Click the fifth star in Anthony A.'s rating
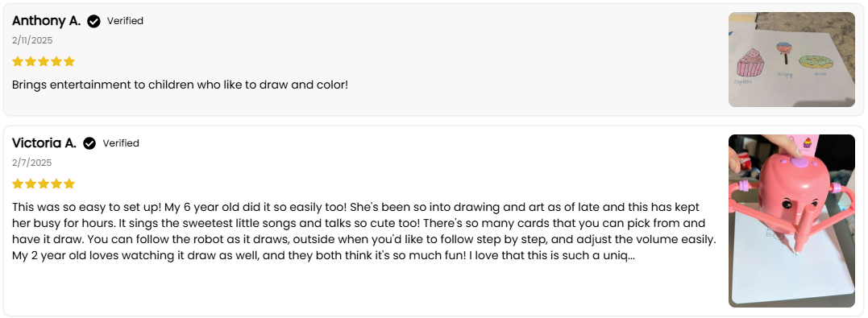 (69, 61)
